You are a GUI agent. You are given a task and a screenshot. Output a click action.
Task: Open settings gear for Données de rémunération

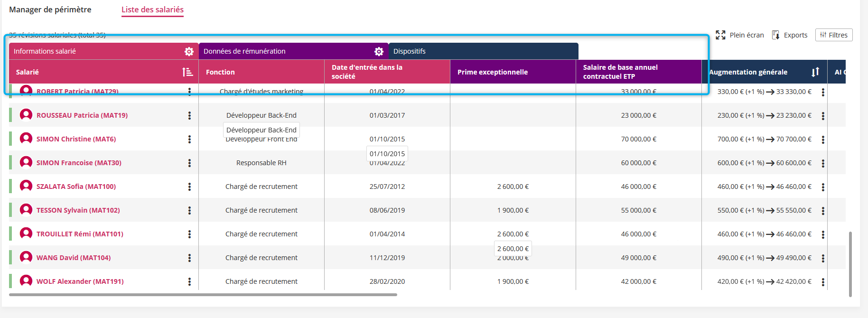(379, 51)
